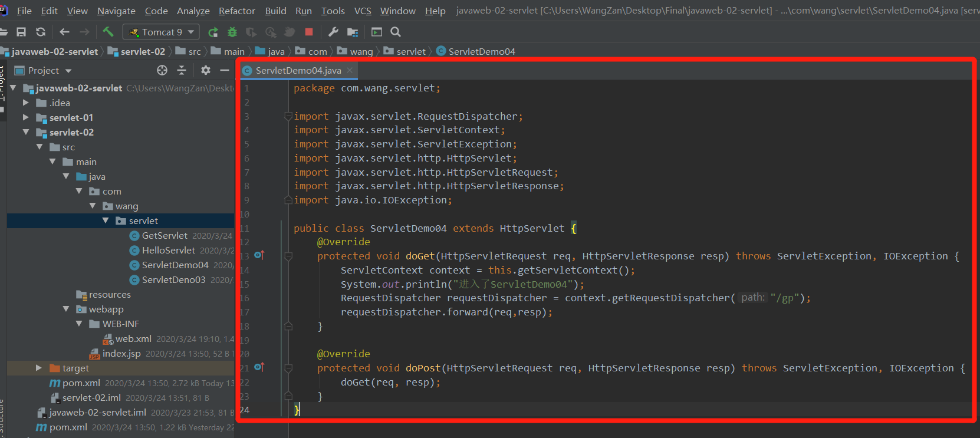Viewport: 980px width, 438px height.
Task: Fold the import block at line 3
Action: [x=288, y=116]
